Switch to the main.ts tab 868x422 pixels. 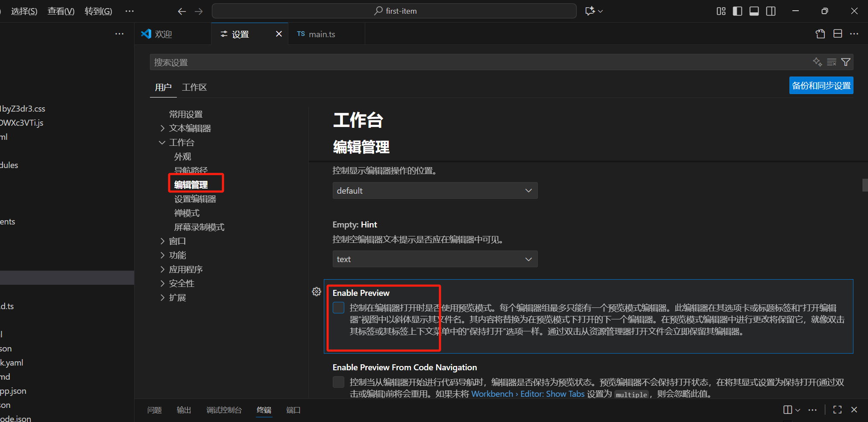click(x=322, y=34)
